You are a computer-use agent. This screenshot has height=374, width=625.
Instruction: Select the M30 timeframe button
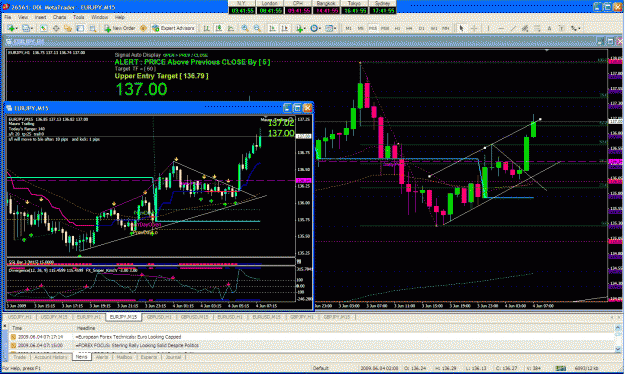pos(385,28)
